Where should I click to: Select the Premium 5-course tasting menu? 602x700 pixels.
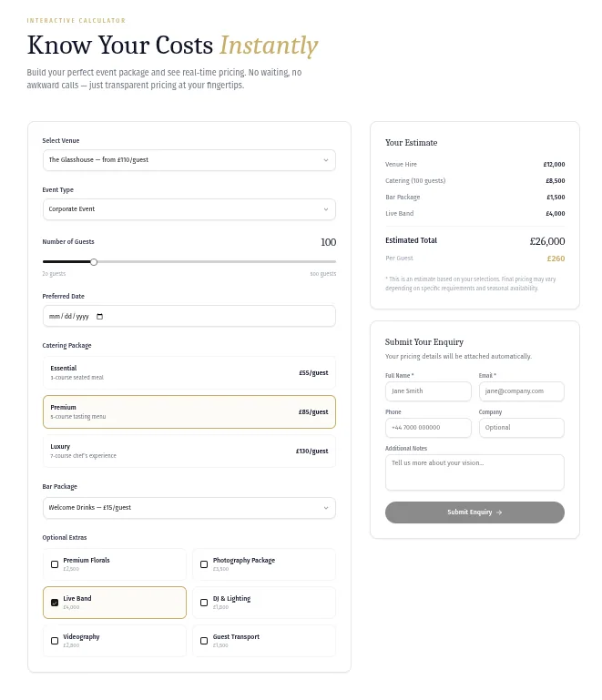point(189,411)
